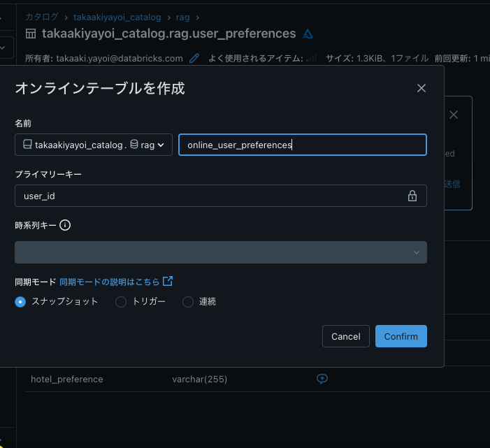Expand the 時系列キー dropdown
490x448 pixels.
pyautogui.click(x=221, y=252)
